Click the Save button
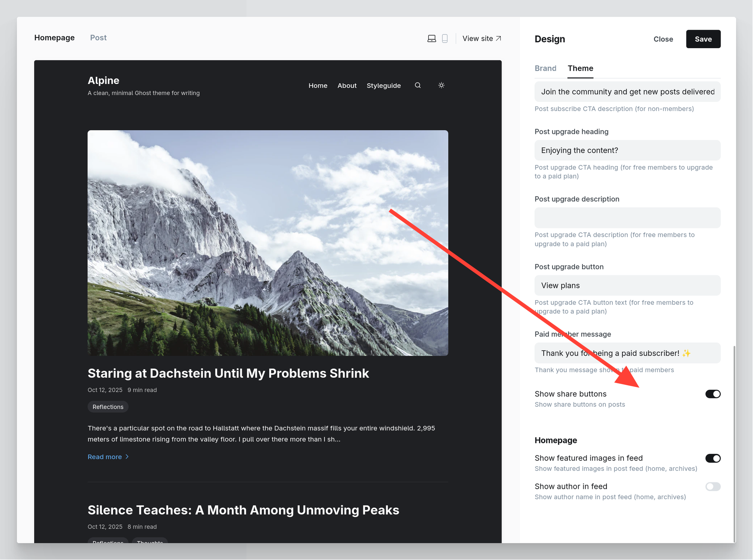 pyautogui.click(x=703, y=39)
